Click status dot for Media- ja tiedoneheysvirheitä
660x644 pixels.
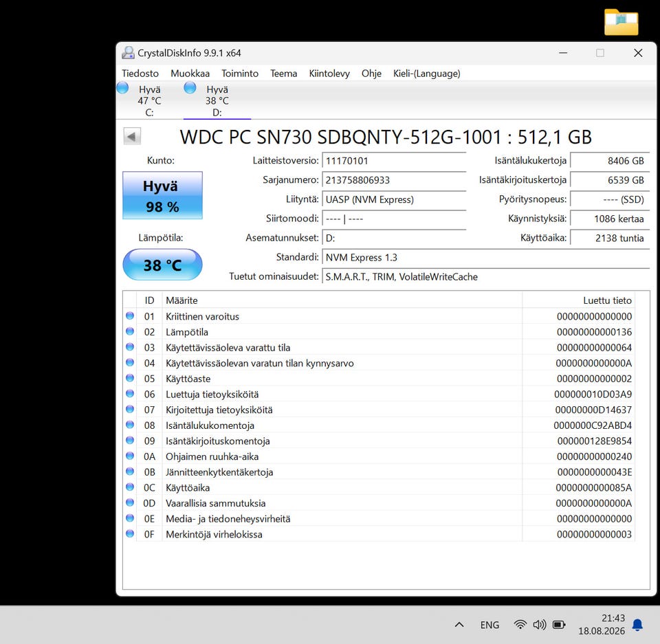click(x=130, y=518)
